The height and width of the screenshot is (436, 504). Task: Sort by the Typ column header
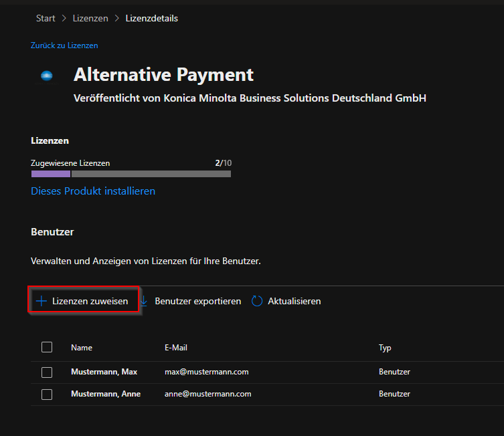click(x=385, y=348)
